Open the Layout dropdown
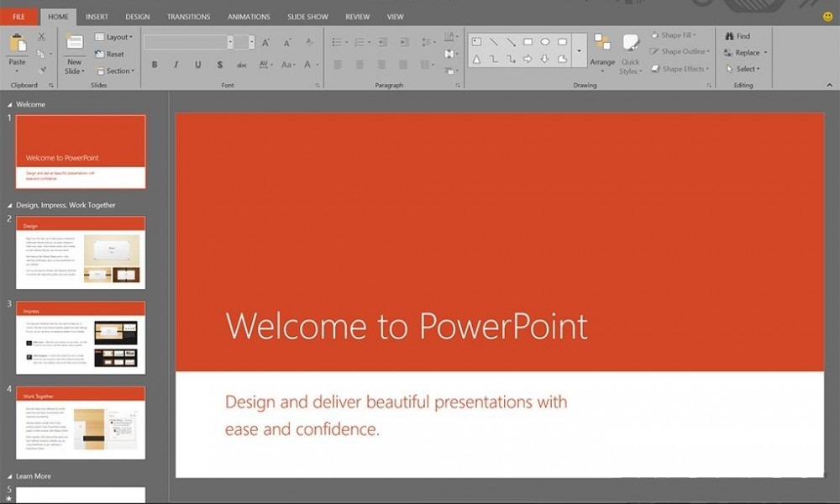840x504 pixels. tap(114, 37)
